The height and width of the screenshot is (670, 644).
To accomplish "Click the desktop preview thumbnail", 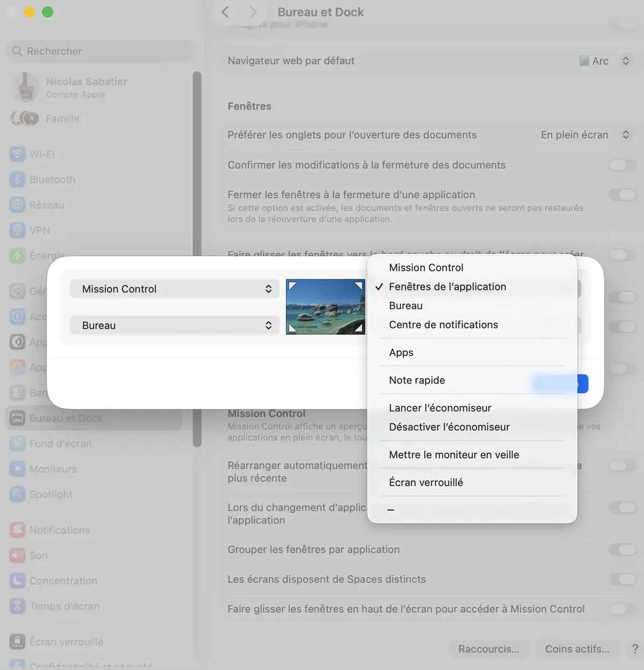I will click(x=325, y=306).
